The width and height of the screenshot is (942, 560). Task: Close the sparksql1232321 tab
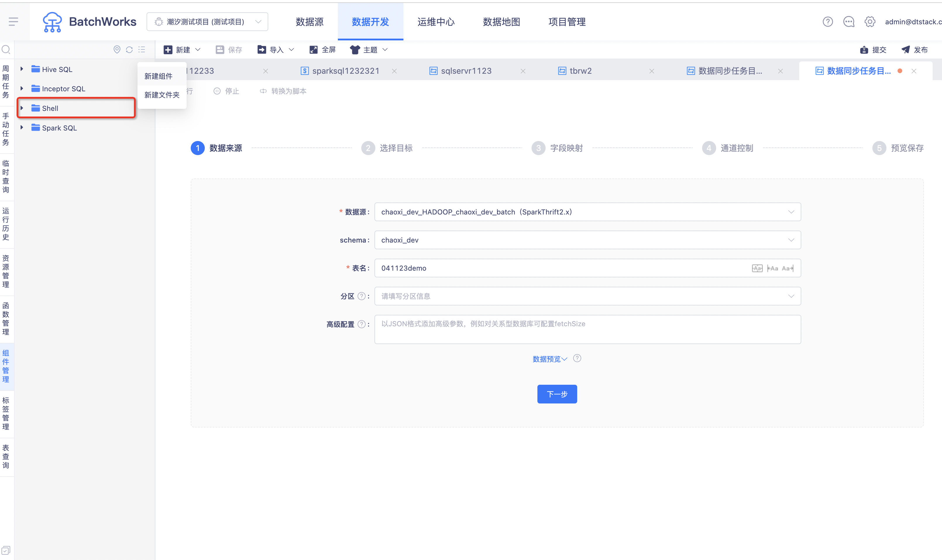tap(394, 71)
